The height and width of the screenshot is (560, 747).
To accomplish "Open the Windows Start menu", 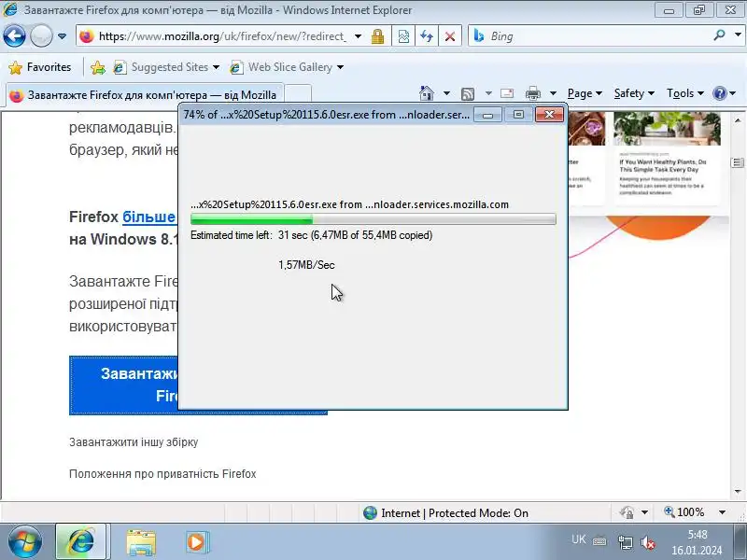I will [24, 541].
